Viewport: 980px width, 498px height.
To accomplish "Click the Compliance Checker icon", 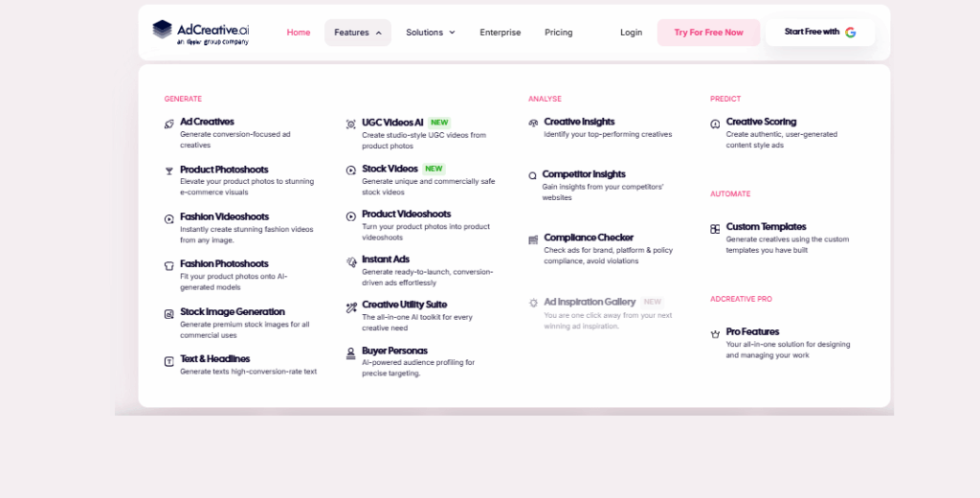I will pyautogui.click(x=533, y=239).
